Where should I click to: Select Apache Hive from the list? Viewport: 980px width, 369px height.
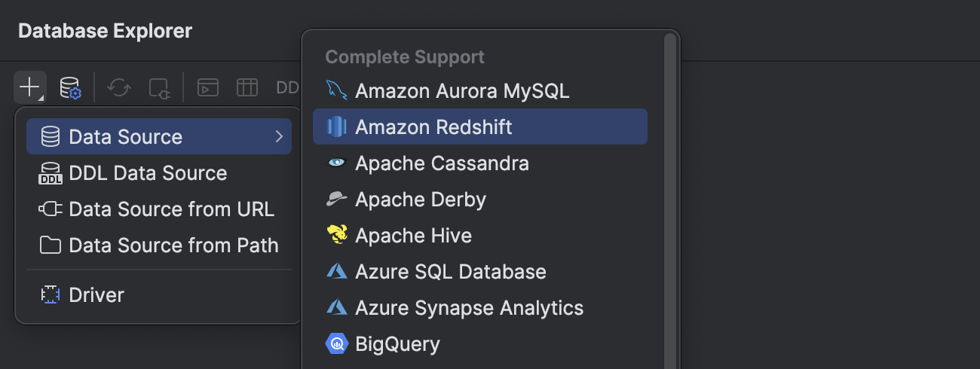click(x=413, y=236)
